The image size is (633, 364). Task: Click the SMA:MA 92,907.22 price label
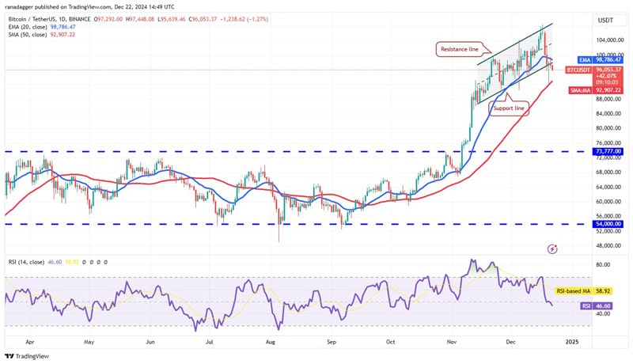coord(597,90)
